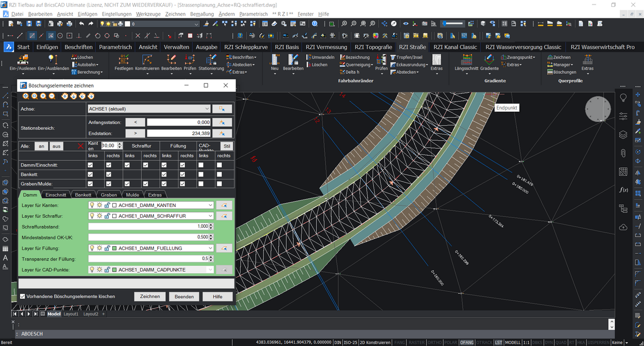Viewport: 644px width, 346px height.
Task: Toggle Graben/Mulde Schraffur links checkbox
Action: (x=127, y=184)
